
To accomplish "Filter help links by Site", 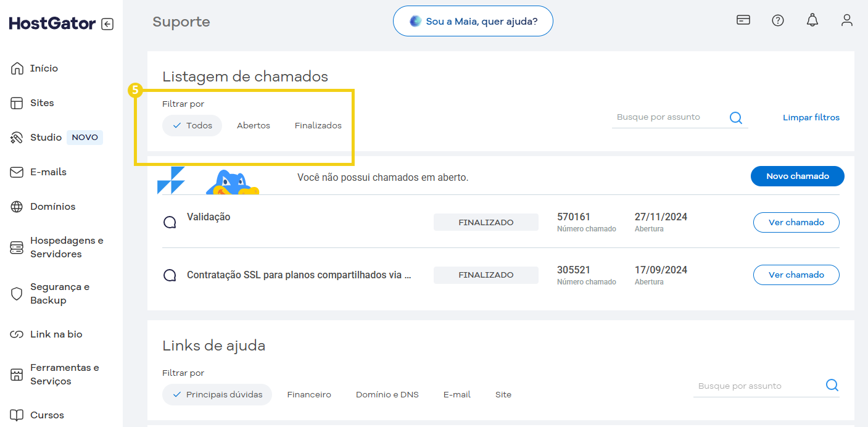I will [x=503, y=394].
